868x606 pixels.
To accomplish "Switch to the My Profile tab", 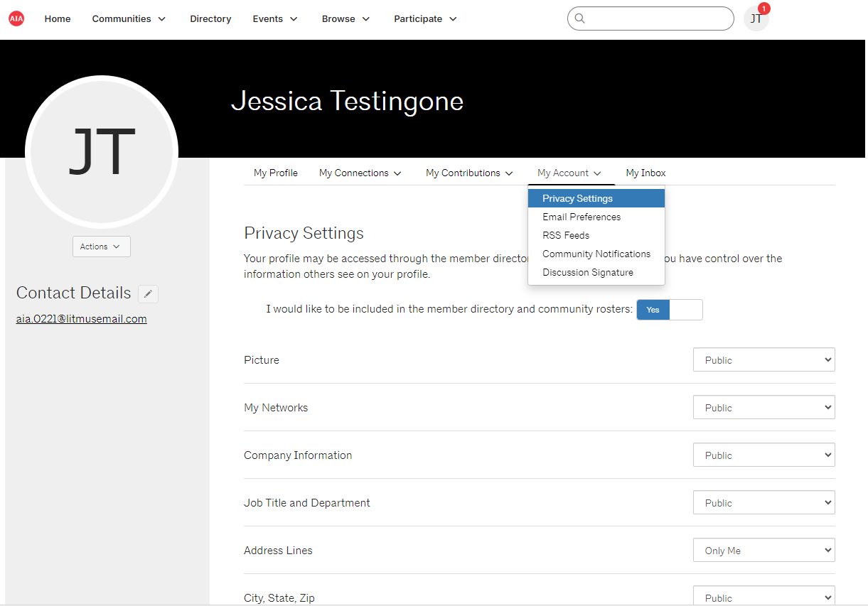I will [x=275, y=173].
